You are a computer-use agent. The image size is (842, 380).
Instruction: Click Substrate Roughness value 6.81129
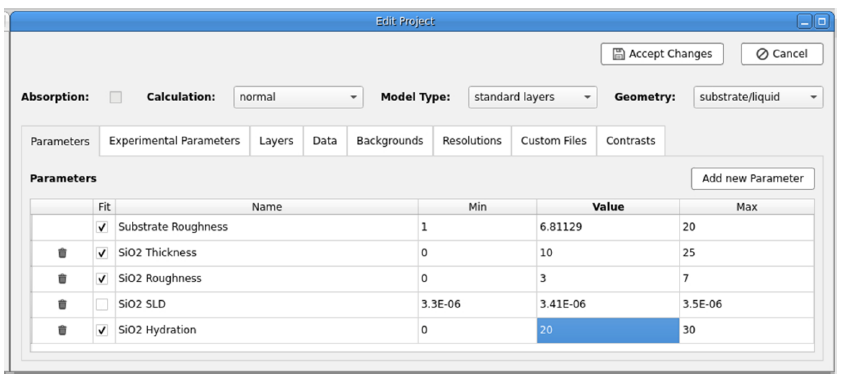(608, 227)
